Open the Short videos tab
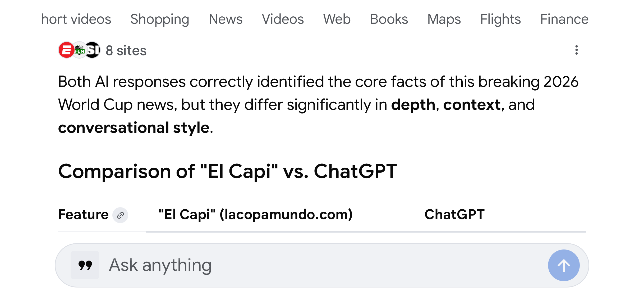The width and height of the screenshot is (644, 297). [x=76, y=19]
